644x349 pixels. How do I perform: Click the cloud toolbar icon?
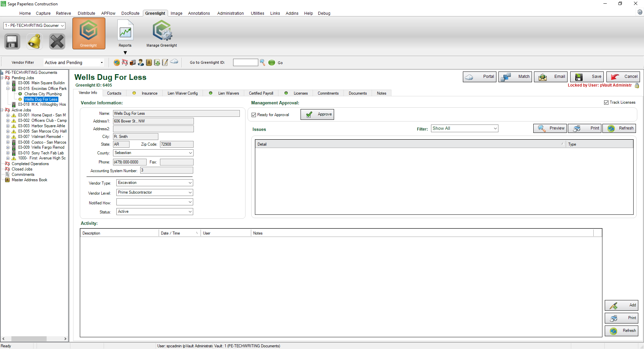(x=174, y=61)
